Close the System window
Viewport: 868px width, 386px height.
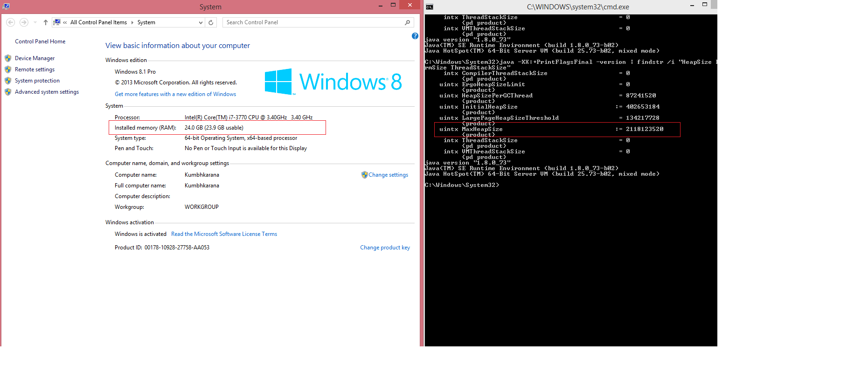coord(410,5)
